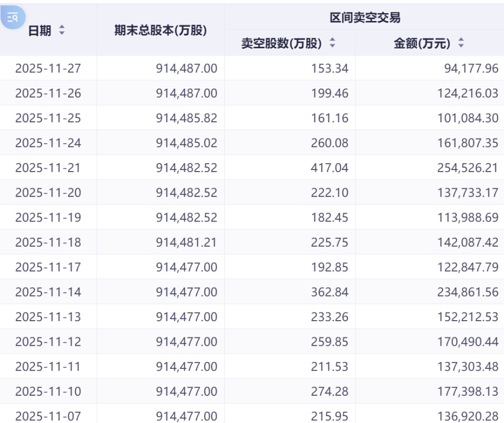
Task: Select the 274.28 short volume cell
Action: click(330, 391)
